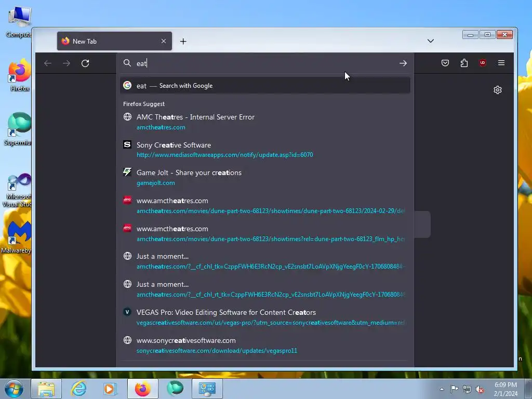This screenshot has height=399, width=532.
Task: Open Game Jolt - Share your creations
Action: (x=265, y=178)
